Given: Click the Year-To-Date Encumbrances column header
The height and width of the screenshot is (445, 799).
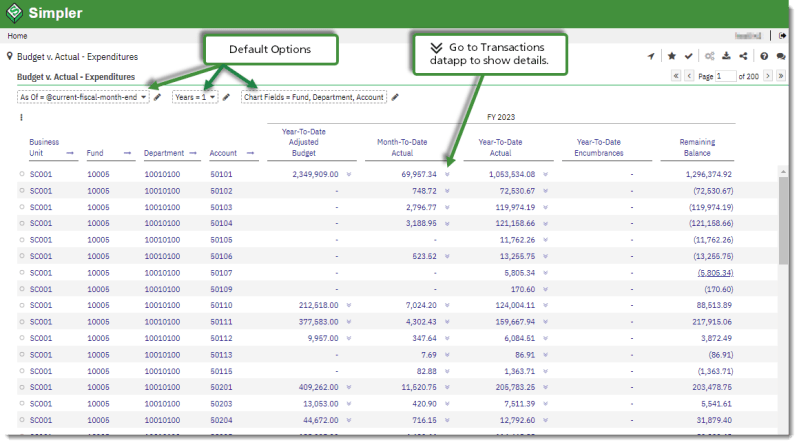Looking at the screenshot, I should pyautogui.click(x=599, y=147).
